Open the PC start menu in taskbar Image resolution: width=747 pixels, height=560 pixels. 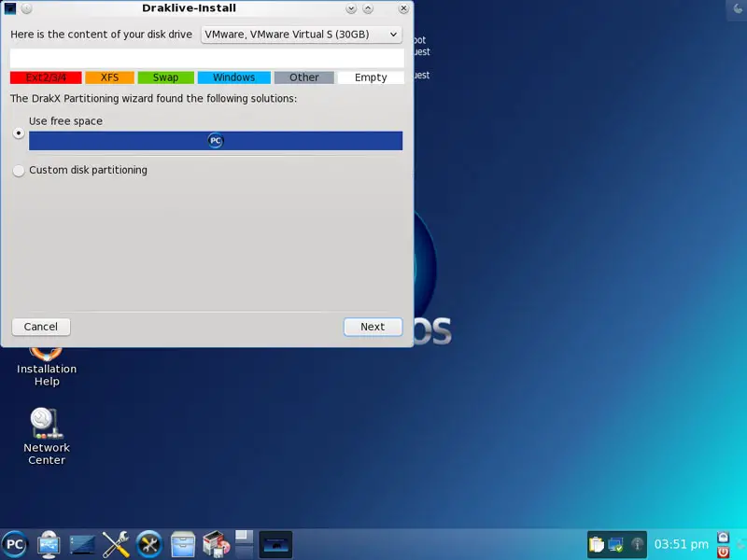click(x=15, y=544)
